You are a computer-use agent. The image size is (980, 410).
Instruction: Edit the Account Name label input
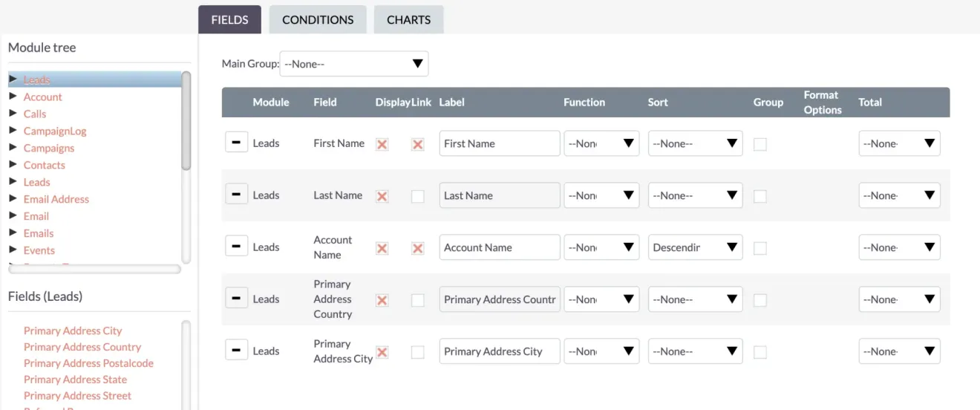[500, 247]
